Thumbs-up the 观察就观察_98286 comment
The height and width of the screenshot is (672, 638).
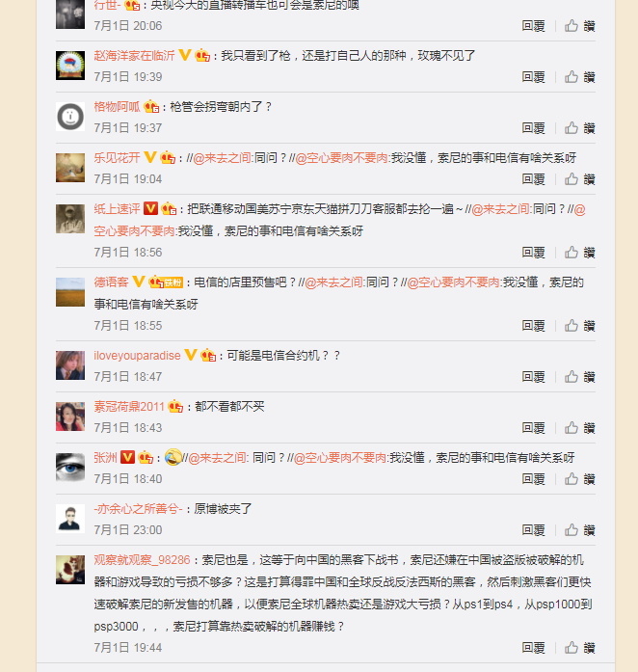[x=579, y=648]
